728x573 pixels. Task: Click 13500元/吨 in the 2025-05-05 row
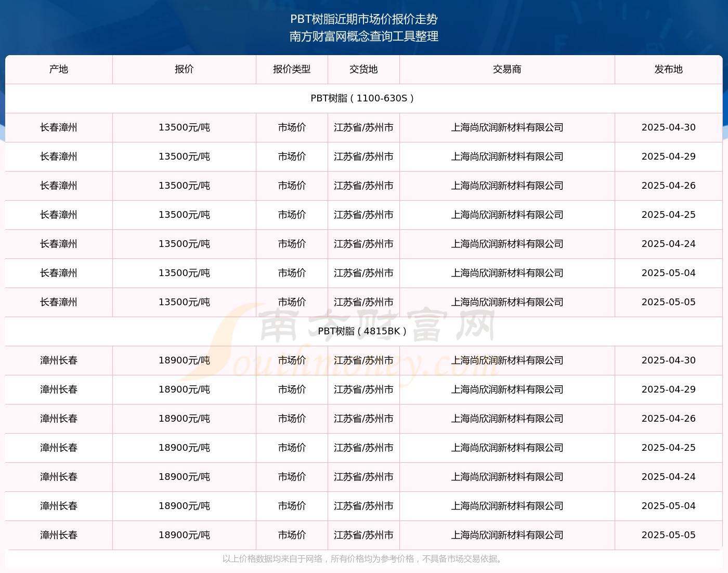click(x=184, y=302)
